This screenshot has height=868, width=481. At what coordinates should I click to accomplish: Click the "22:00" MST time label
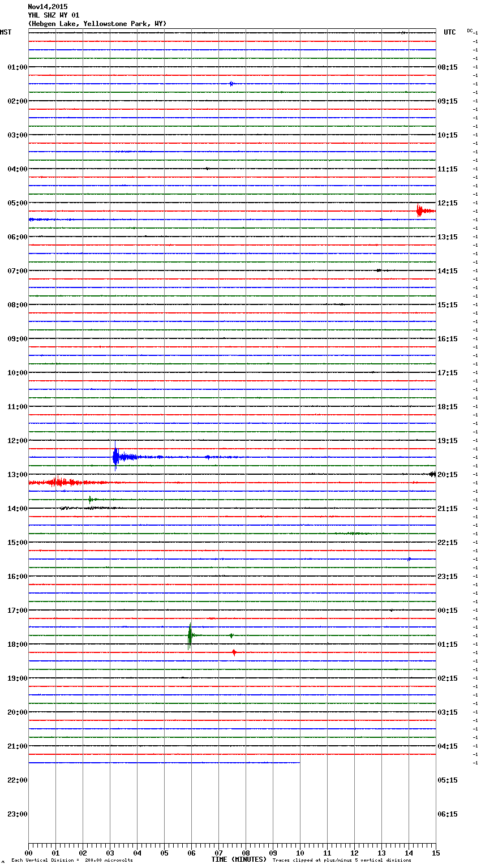coord(17,780)
